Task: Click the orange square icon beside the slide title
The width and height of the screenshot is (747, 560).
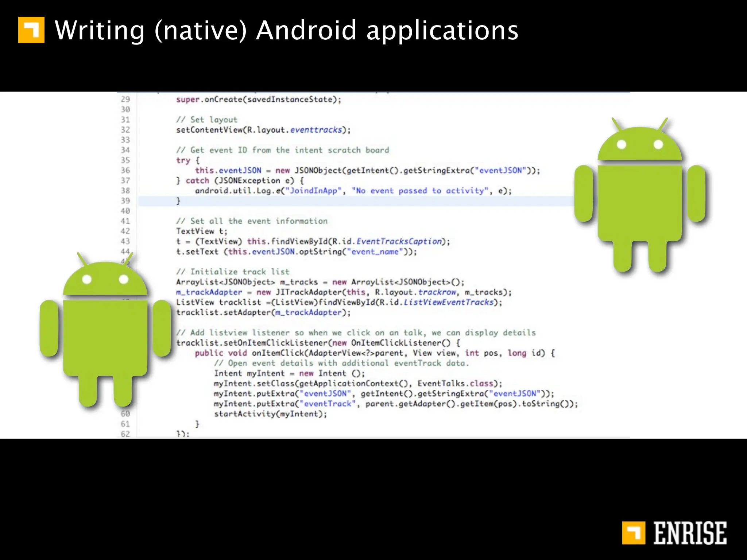Action: (31, 30)
